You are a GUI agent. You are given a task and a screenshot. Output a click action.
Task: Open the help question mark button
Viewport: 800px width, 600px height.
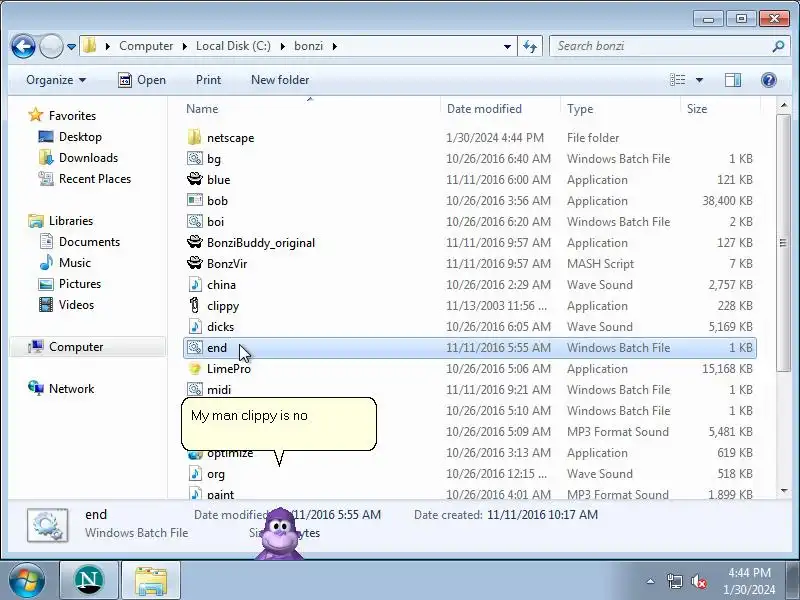click(x=768, y=80)
